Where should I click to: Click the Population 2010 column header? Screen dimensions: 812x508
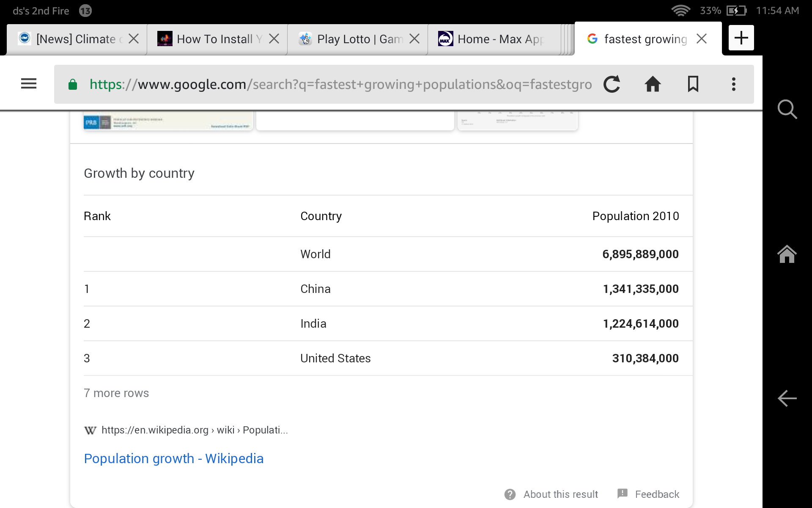click(x=636, y=216)
